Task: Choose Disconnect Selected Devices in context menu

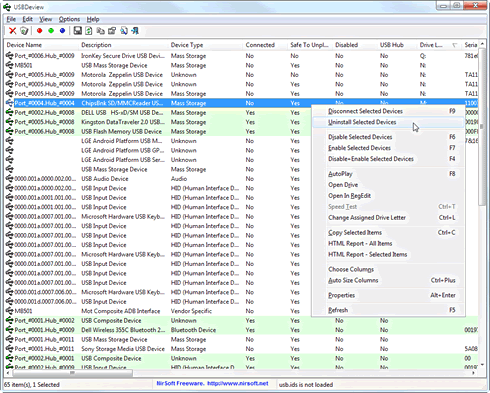Action: (389, 111)
